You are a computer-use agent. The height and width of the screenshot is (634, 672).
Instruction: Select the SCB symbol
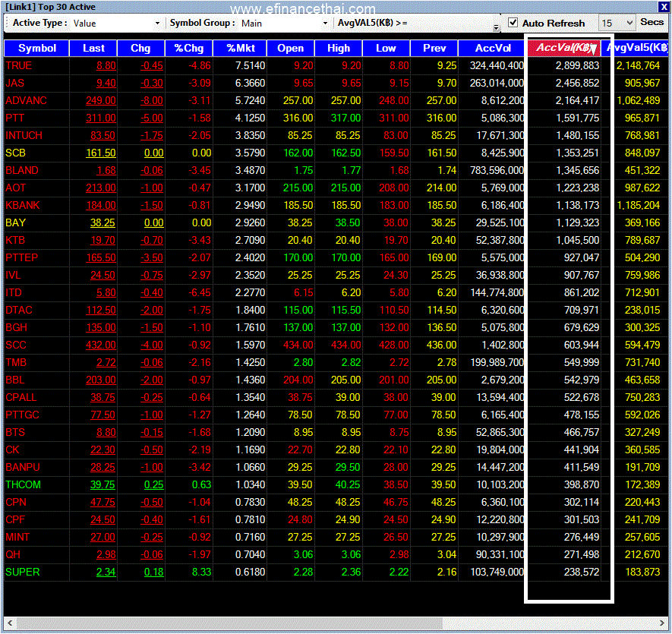pyautogui.click(x=15, y=153)
